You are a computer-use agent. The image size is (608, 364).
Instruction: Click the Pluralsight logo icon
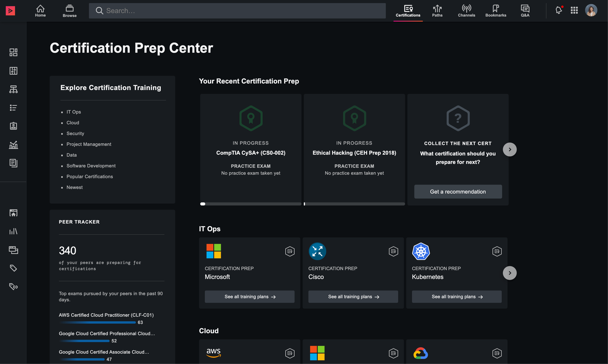pyautogui.click(x=10, y=11)
